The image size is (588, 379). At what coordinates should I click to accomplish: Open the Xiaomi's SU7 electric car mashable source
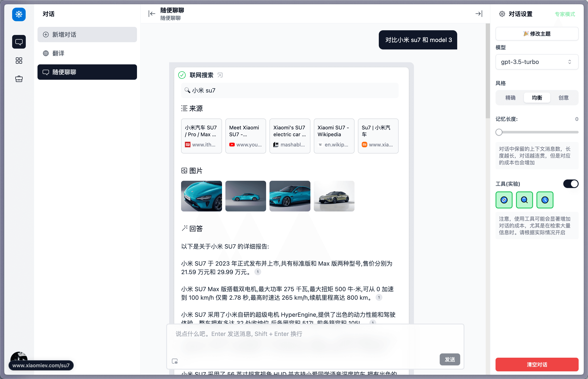click(x=290, y=136)
